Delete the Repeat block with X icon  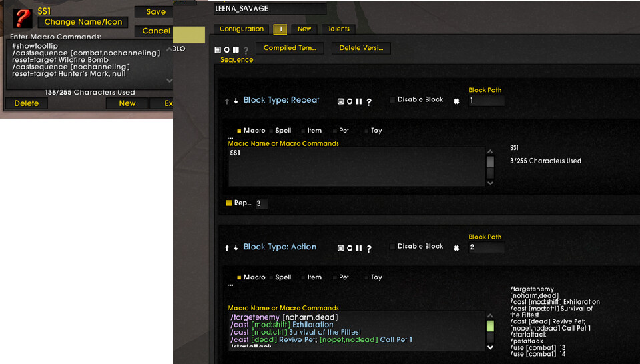(456, 101)
